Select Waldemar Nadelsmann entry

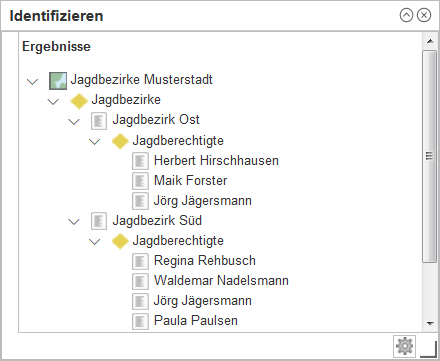tap(221, 281)
